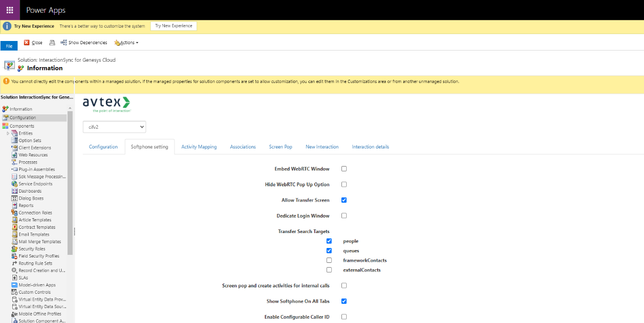This screenshot has width=644, height=323.
Task: Open the Actions dropdown arrow
Action: click(x=137, y=43)
